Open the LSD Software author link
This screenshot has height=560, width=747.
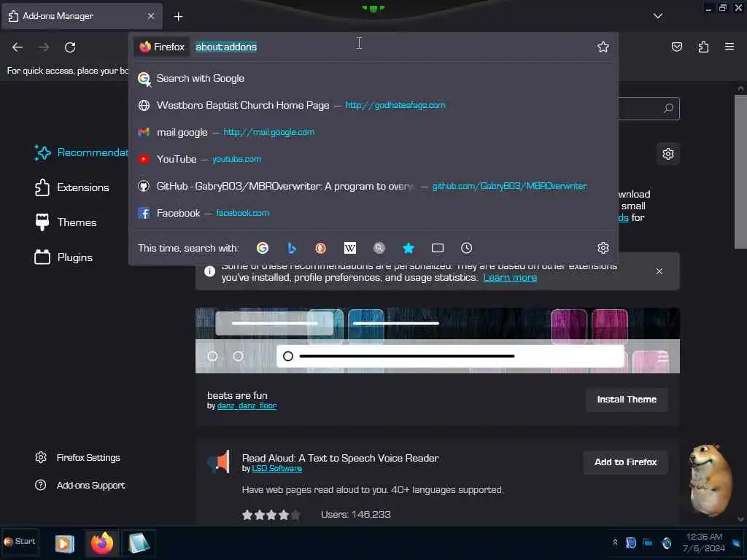tap(276, 469)
